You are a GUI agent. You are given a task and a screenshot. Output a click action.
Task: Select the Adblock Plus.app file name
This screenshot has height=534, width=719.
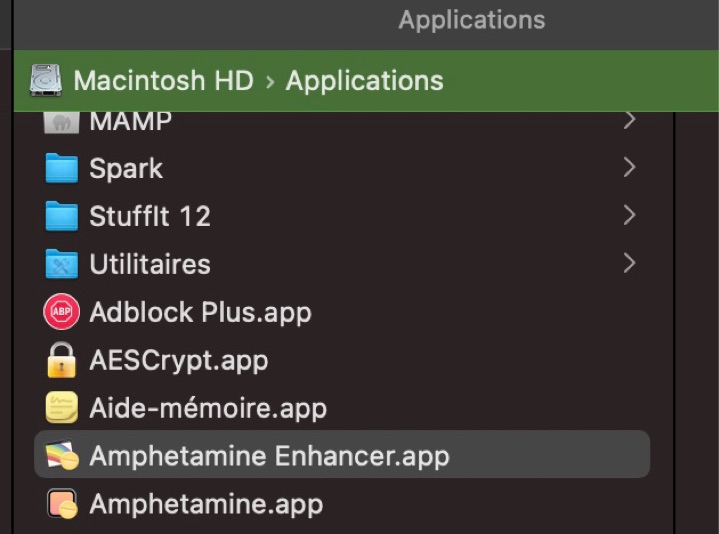tap(200, 312)
